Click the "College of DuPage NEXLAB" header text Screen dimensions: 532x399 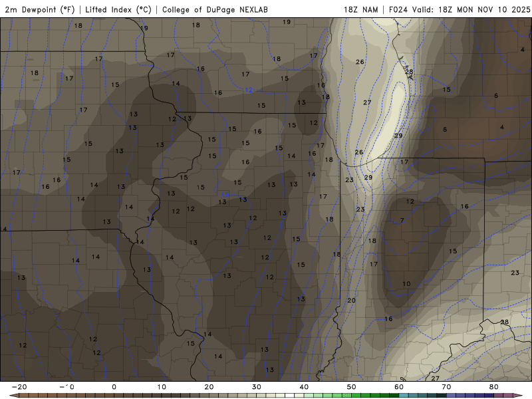coord(215,9)
